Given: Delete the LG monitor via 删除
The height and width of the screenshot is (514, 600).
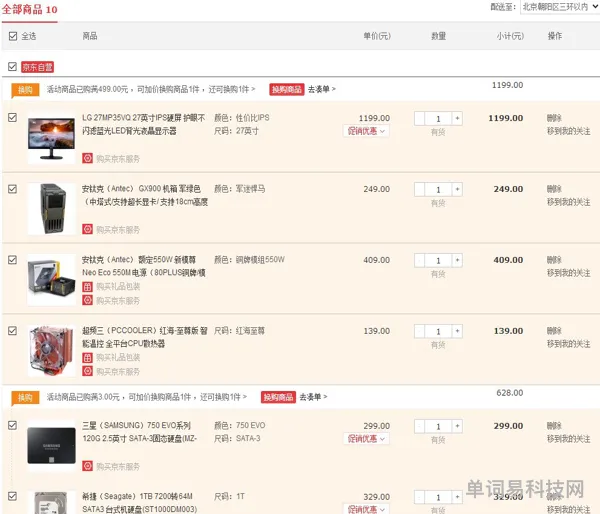Looking at the screenshot, I should click(x=554, y=118).
